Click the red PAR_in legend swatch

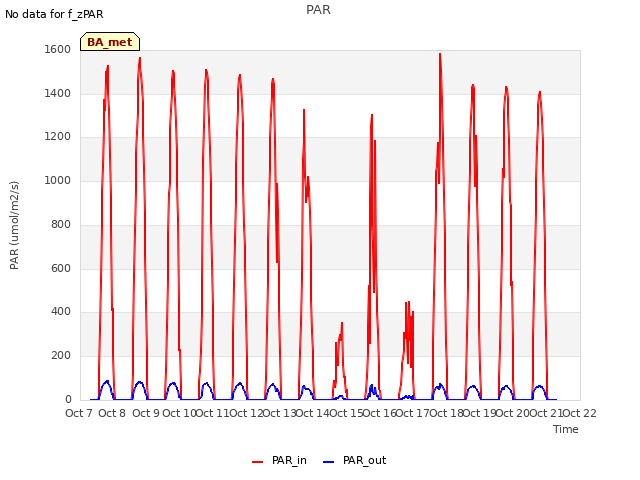[x=258, y=462]
